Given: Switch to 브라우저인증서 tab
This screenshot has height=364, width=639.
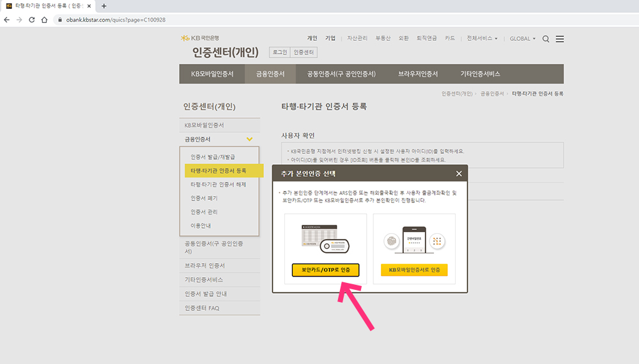Looking at the screenshot, I should click(x=418, y=73).
